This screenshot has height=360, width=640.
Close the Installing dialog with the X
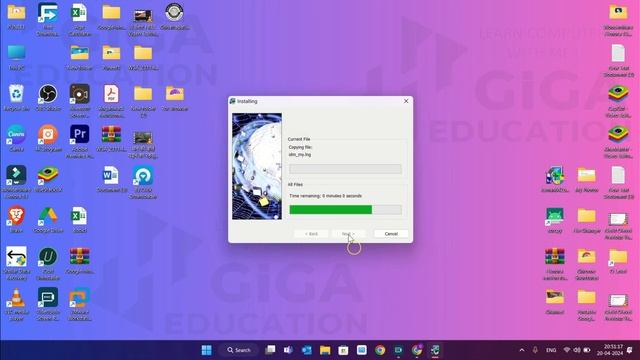pos(406,101)
